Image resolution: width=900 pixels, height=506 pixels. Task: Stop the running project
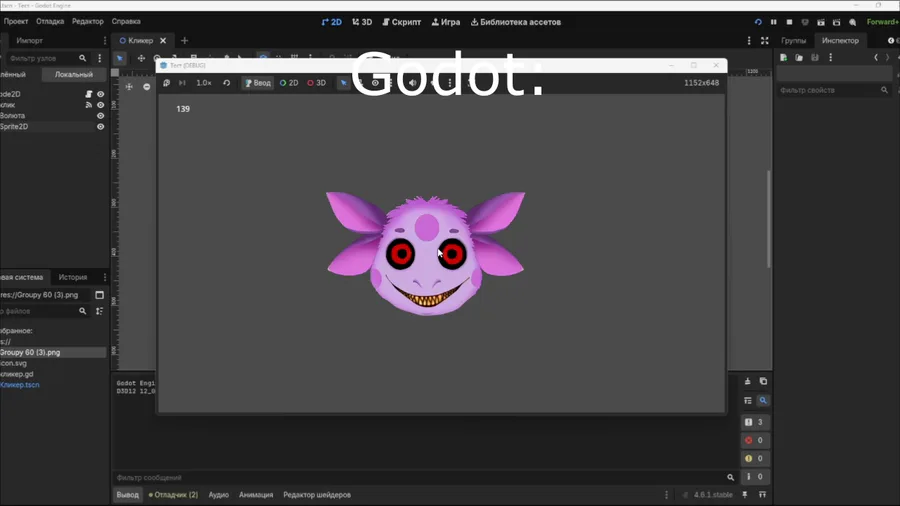pyautogui.click(x=789, y=22)
